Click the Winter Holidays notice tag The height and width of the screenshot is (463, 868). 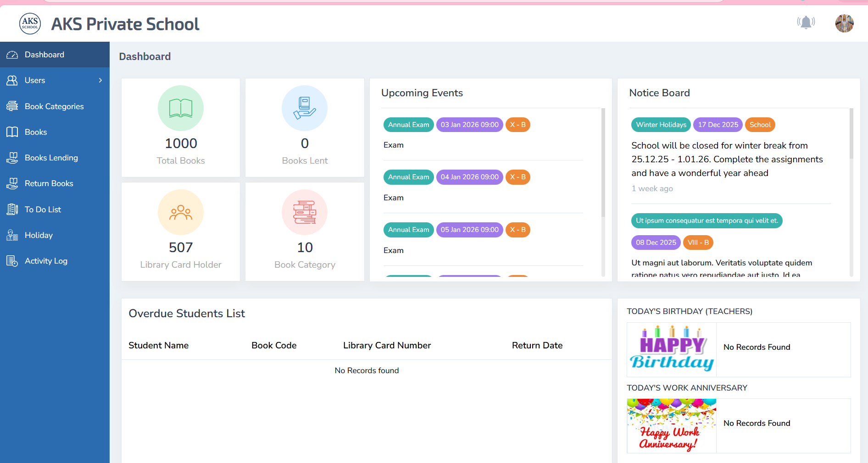click(x=661, y=124)
